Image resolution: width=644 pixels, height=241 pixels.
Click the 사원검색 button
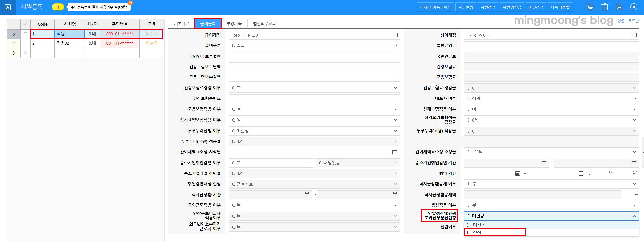pos(488,7)
